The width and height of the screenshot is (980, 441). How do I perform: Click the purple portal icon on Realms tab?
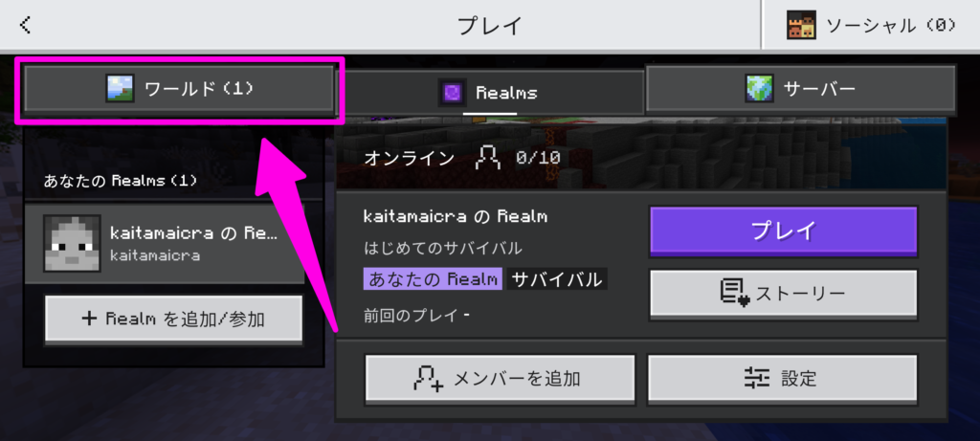(x=452, y=93)
